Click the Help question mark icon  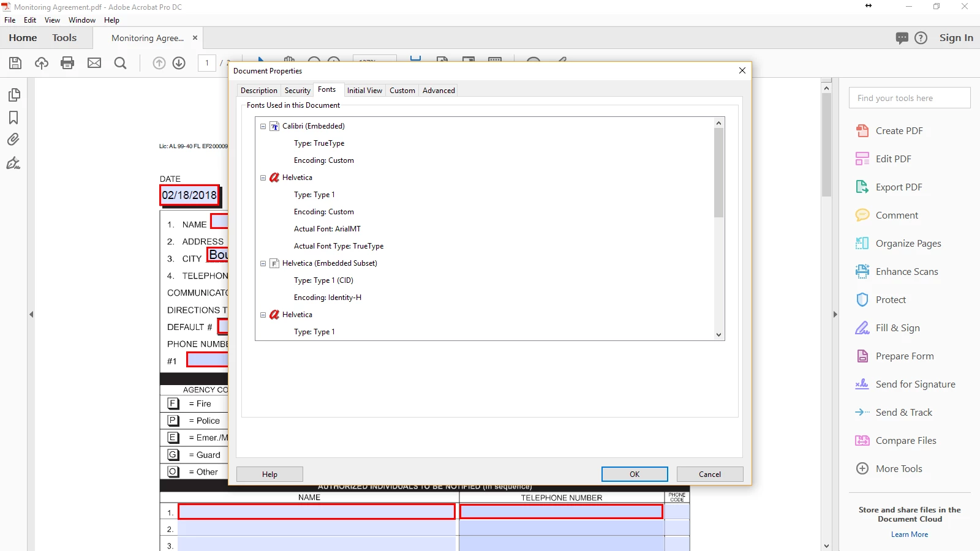pos(921,38)
